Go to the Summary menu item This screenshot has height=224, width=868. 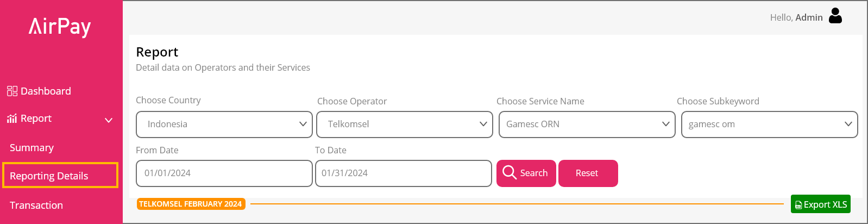tap(32, 148)
